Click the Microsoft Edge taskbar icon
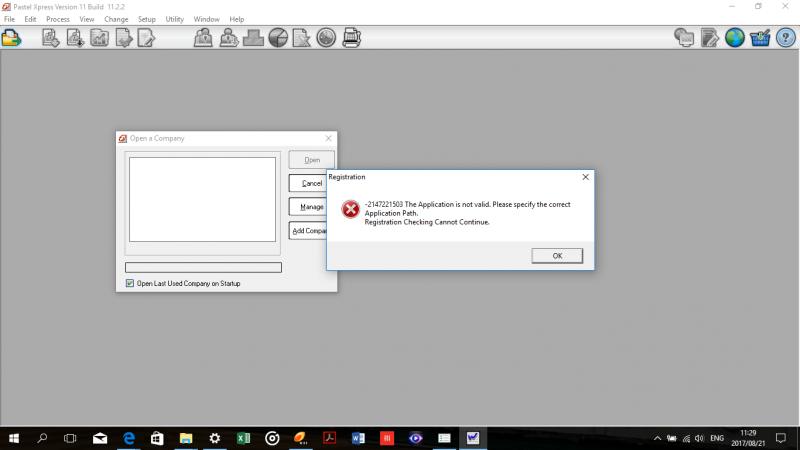Image resolution: width=800 pixels, height=450 pixels. (x=129, y=438)
